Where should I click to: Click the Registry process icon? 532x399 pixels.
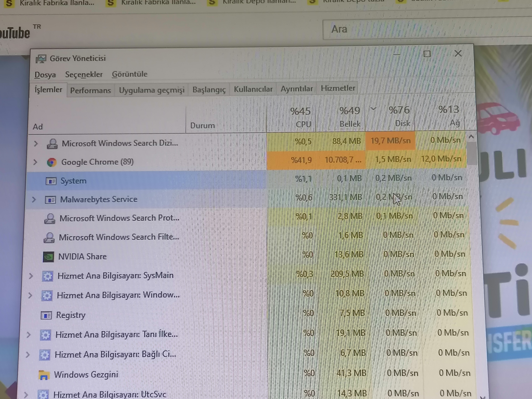point(46,315)
